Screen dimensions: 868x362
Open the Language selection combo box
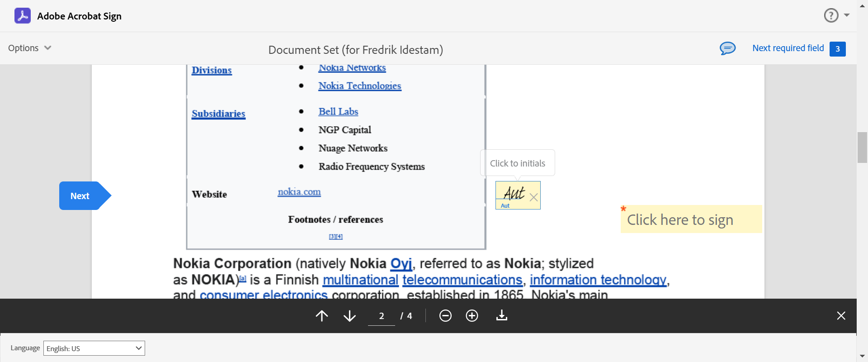tap(94, 348)
